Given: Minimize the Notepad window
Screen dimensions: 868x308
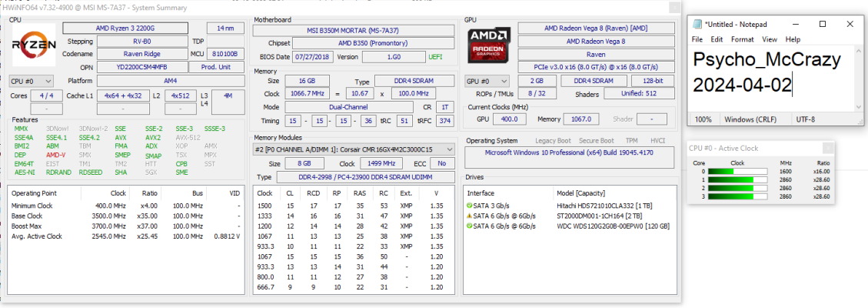Looking at the screenshot, I should pos(796,24).
